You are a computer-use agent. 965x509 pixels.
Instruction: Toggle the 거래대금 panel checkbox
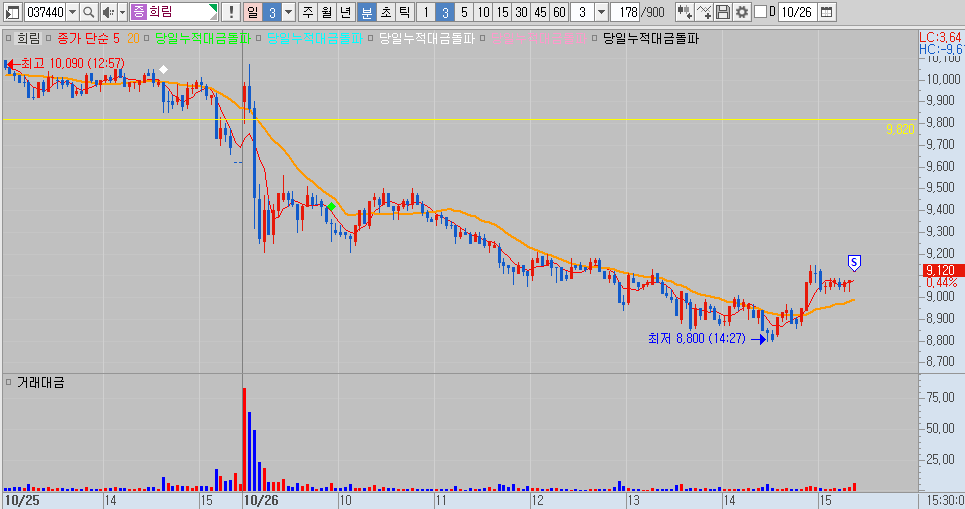[9, 382]
